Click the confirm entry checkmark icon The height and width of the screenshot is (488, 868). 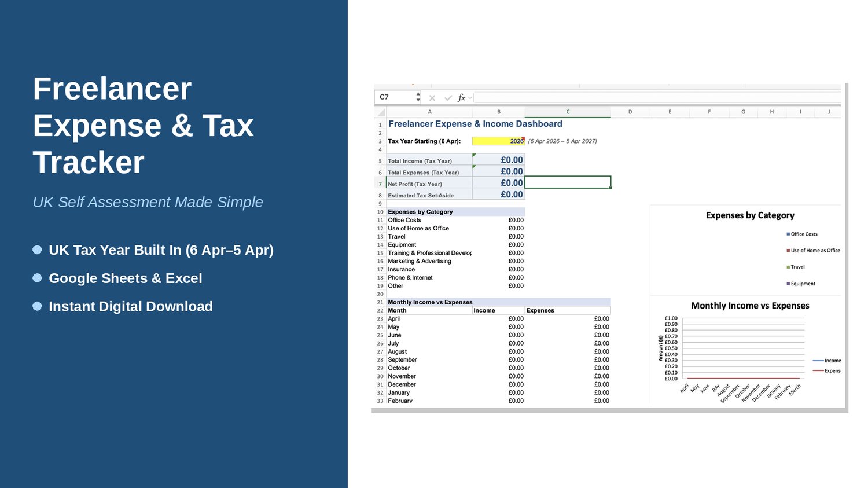[x=448, y=98]
